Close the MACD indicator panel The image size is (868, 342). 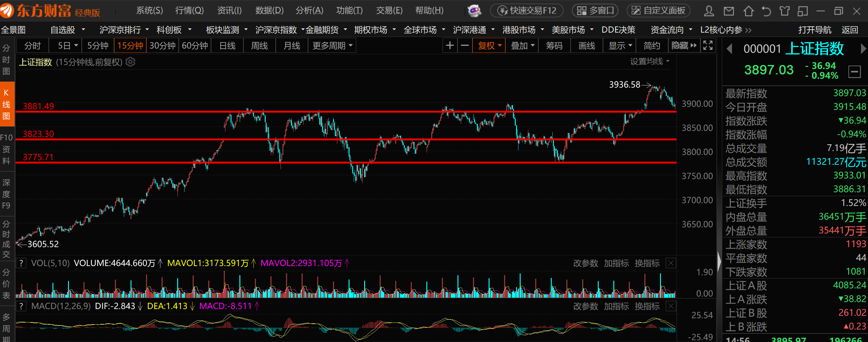point(671,306)
